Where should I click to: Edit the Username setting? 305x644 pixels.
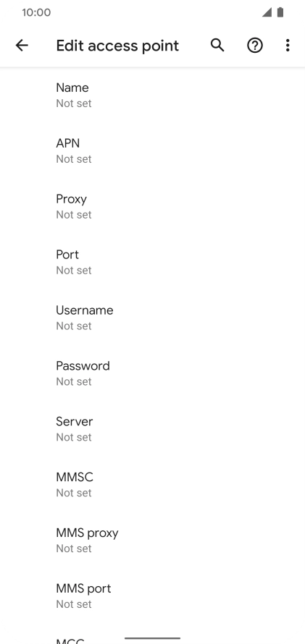[x=152, y=318]
